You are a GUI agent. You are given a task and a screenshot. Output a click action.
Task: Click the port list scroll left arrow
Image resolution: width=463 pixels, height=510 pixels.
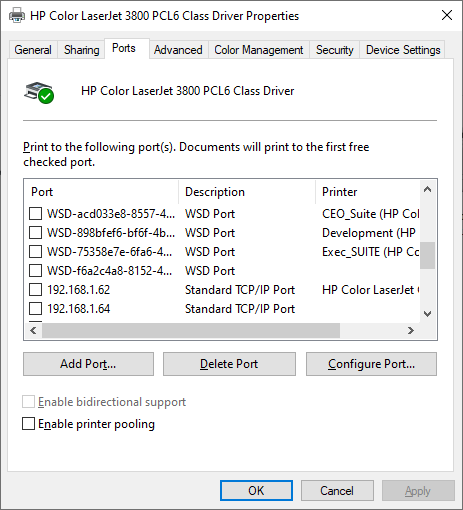(33, 330)
